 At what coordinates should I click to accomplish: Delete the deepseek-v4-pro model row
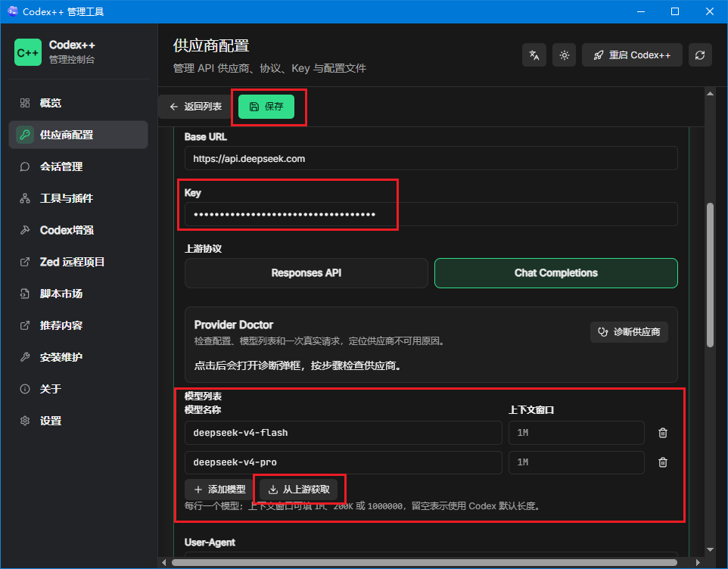click(x=662, y=463)
